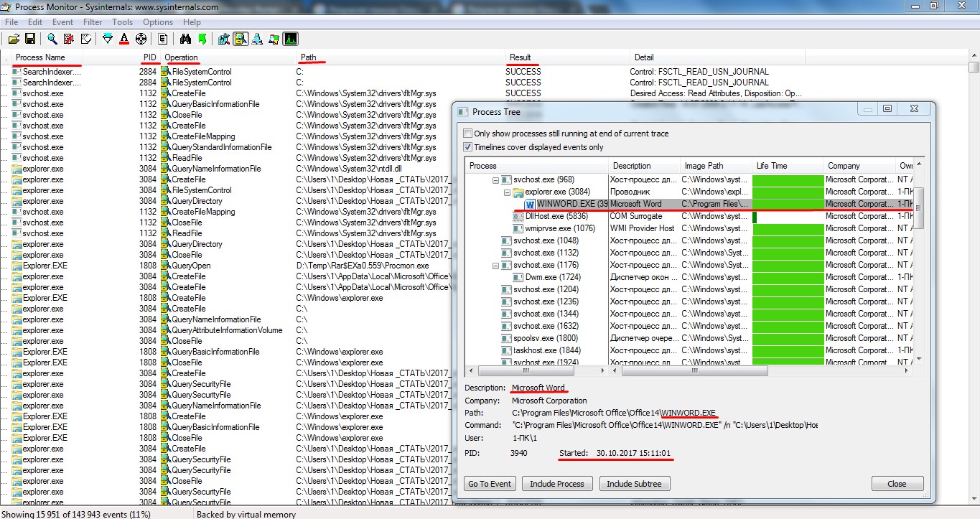Click the Result column header
This screenshot has height=519, width=980.
tap(567, 57)
